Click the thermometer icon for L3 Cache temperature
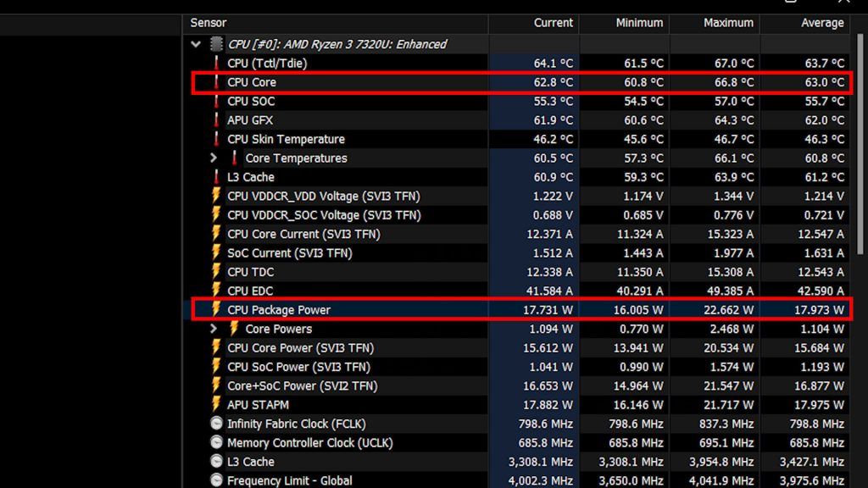Viewport: 868px width, 488px height. click(216, 176)
